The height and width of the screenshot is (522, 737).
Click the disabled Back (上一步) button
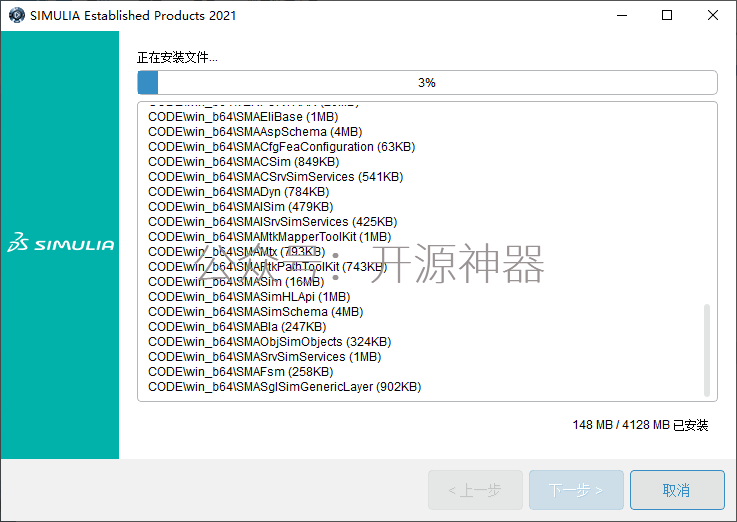[x=475, y=490]
